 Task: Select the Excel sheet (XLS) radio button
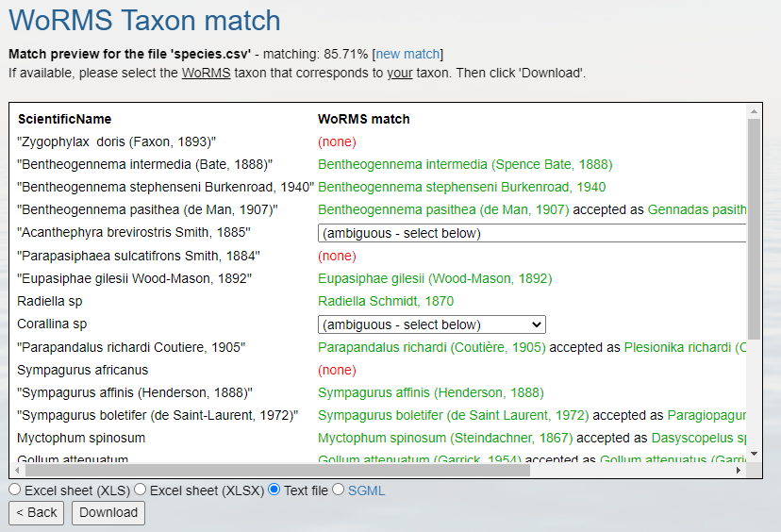click(x=15, y=490)
